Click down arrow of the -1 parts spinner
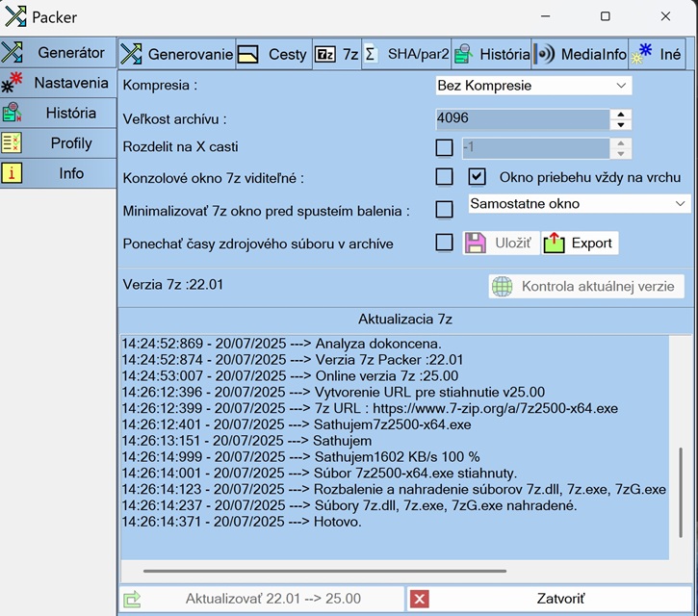This screenshot has width=698, height=616. pos(621,154)
